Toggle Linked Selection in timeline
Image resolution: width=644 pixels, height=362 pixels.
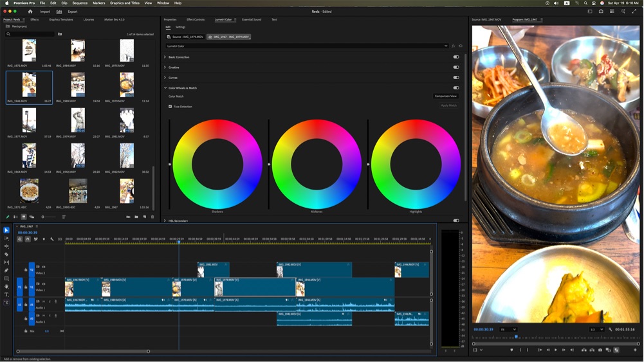click(36, 239)
